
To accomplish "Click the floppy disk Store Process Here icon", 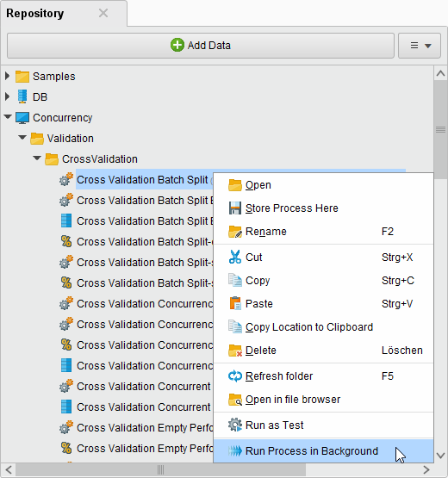I will [235, 208].
